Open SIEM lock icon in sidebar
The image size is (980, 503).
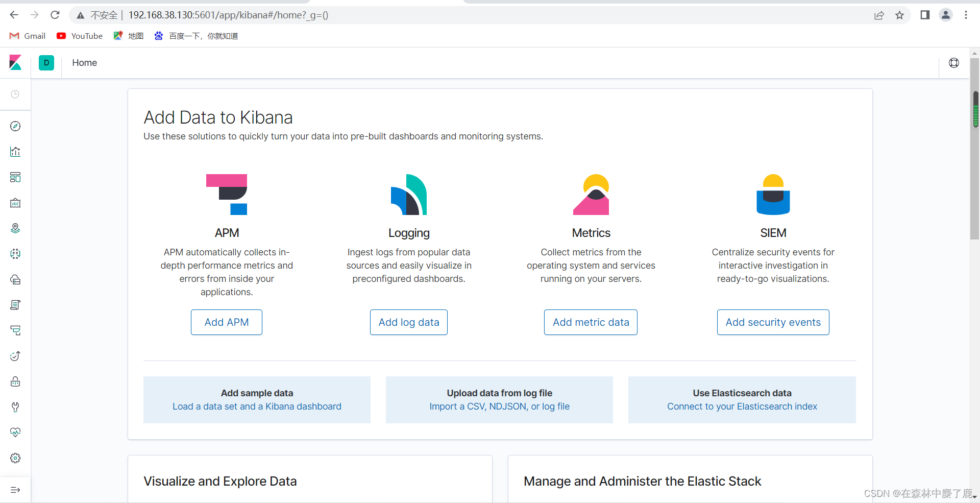coord(15,381)
